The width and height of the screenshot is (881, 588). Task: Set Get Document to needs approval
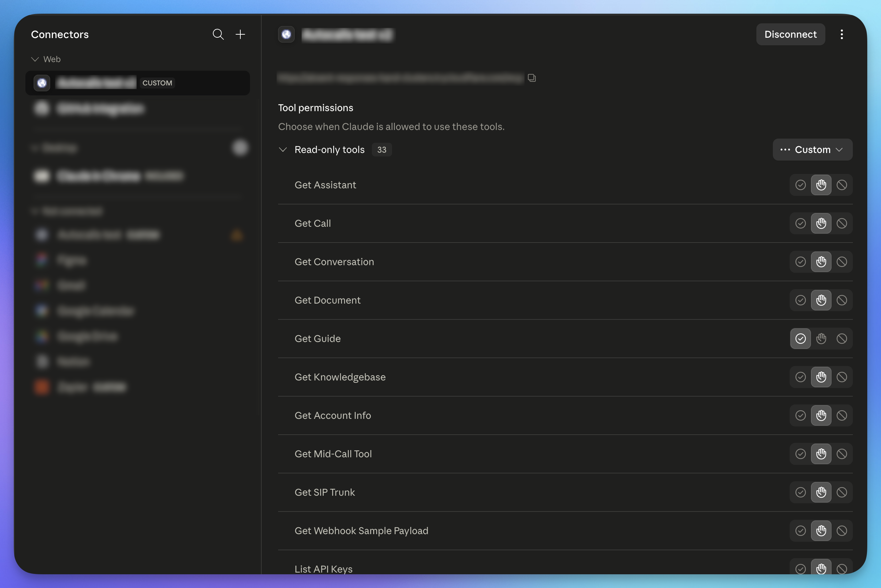821,301
